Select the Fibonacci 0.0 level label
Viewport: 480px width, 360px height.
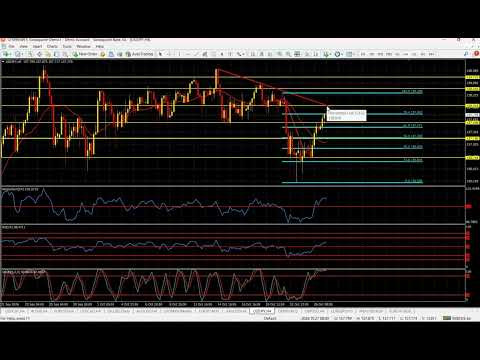(414, 181)
